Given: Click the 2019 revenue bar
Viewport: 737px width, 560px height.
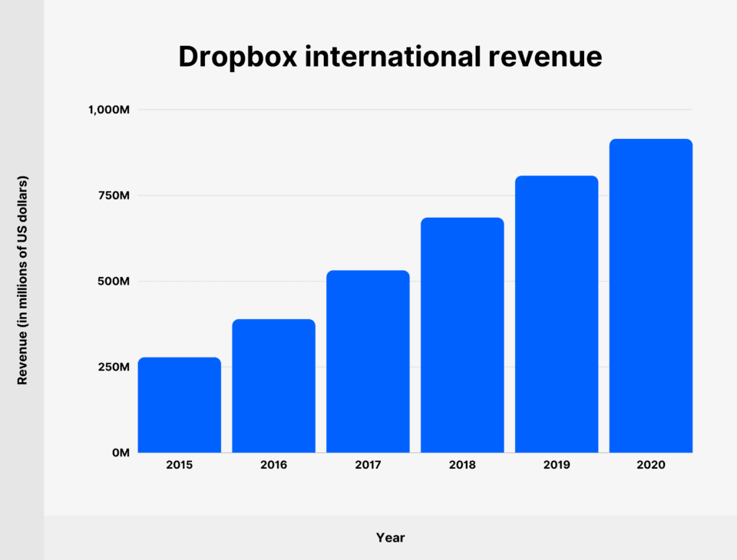Looking at the screenshot, I should tap(557, 315).
